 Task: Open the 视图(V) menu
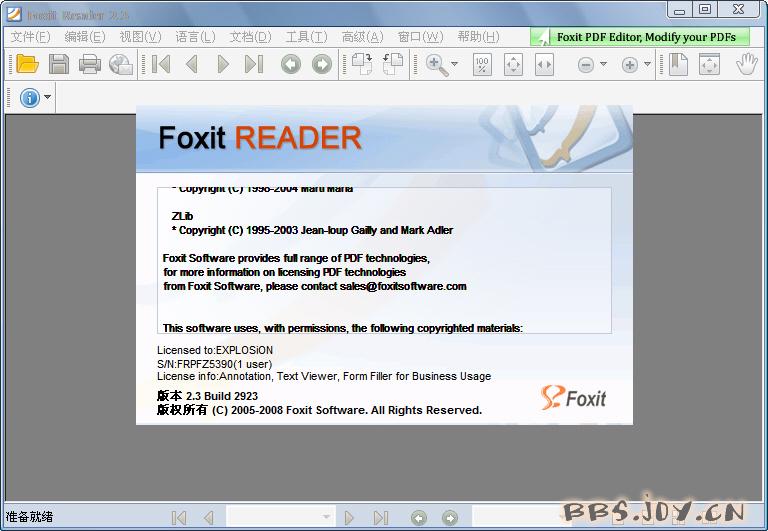coord(140,37)
